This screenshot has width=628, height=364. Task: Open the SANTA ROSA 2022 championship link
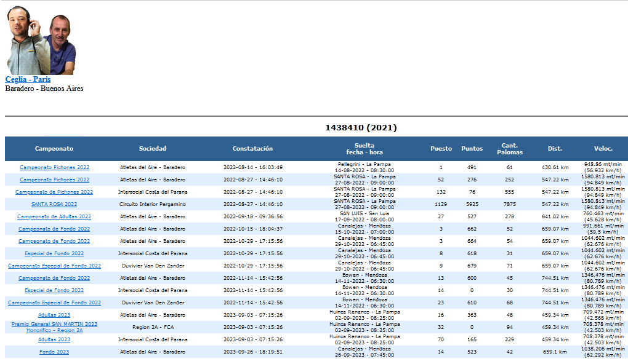tap(54, 204)
